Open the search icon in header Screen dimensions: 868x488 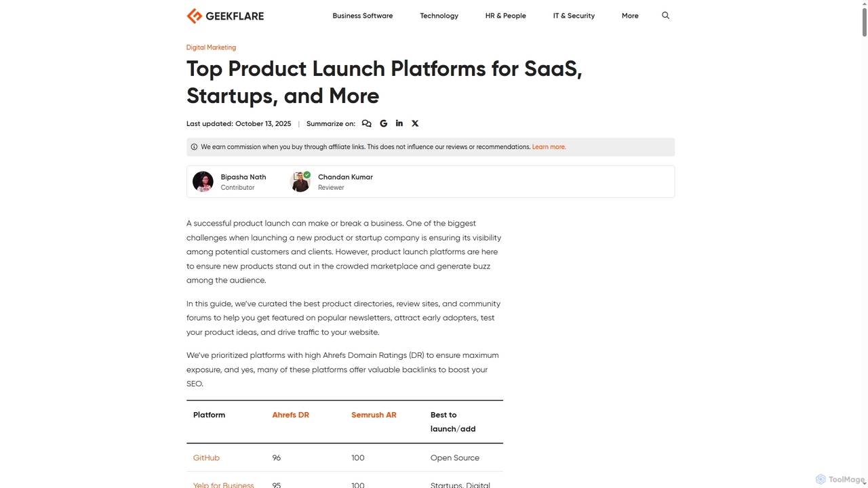(x=665, y=16)
